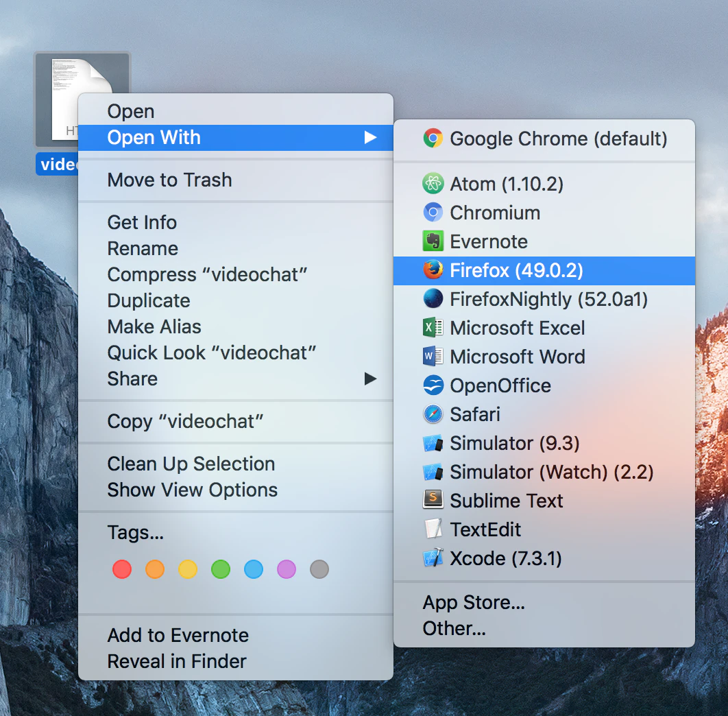The width and height of the screenshot is (728, 716).
Task: Apply the blue tag color
Action: click(254, 569)
